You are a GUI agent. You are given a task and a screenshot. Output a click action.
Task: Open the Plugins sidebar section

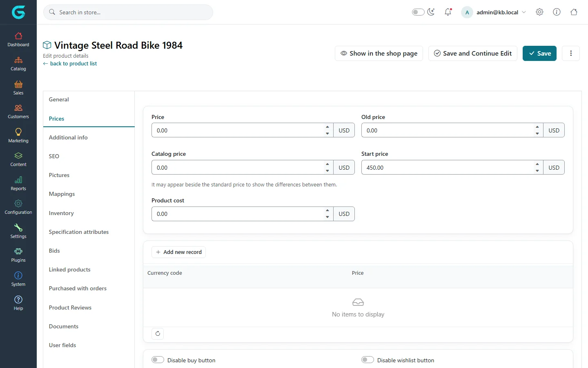click(18, 255)
